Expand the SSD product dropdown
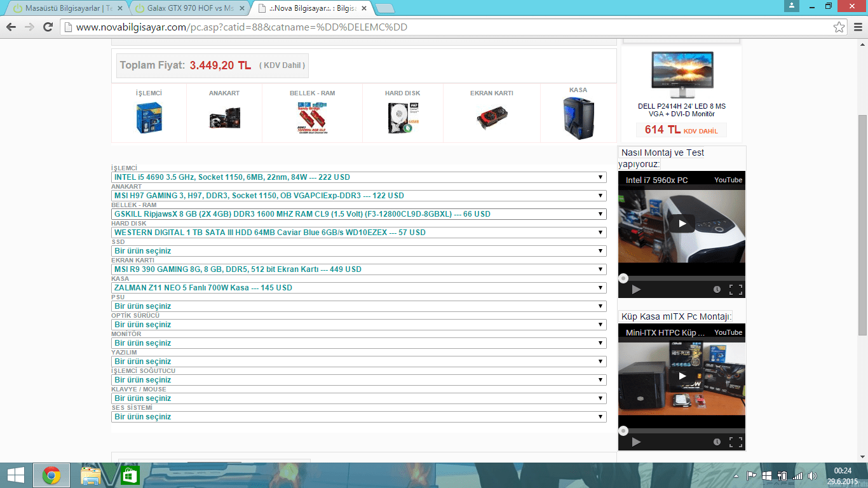 (x=359, y=251)
